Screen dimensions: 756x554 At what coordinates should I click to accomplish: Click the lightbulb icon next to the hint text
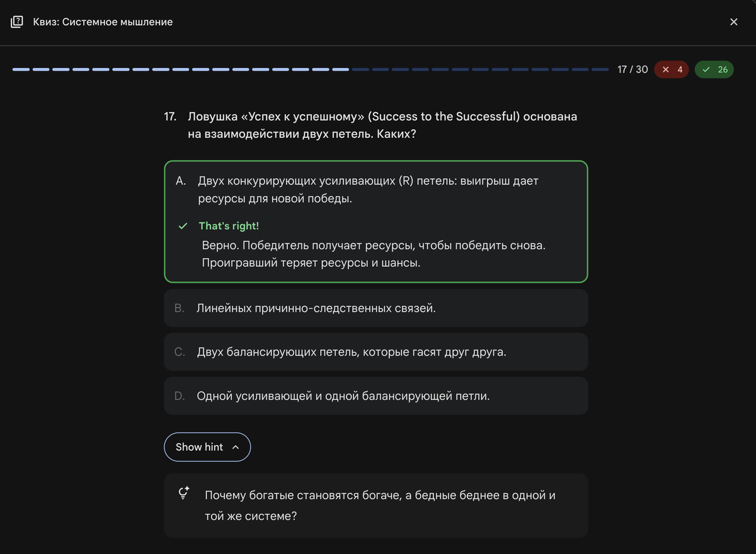pos(183,494)
